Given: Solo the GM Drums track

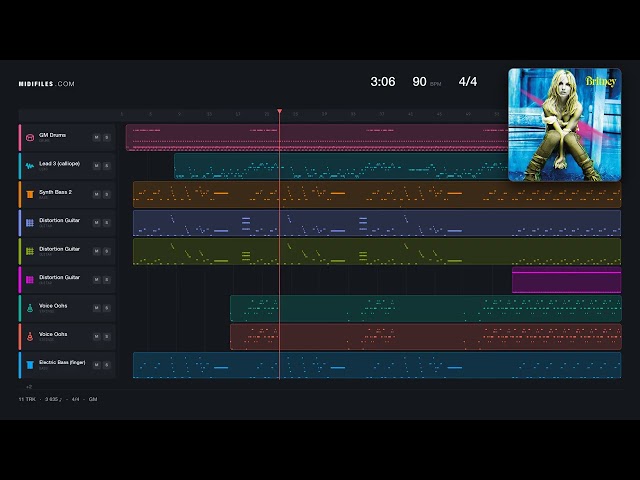Looking at the screenshot, I should pyautogui.click(x=107, y=138).
